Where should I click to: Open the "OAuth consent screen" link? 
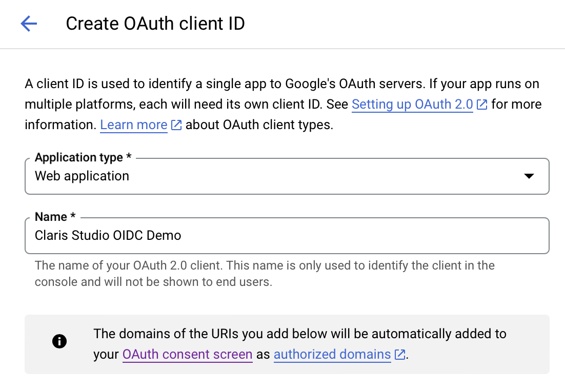coord(187,354)
